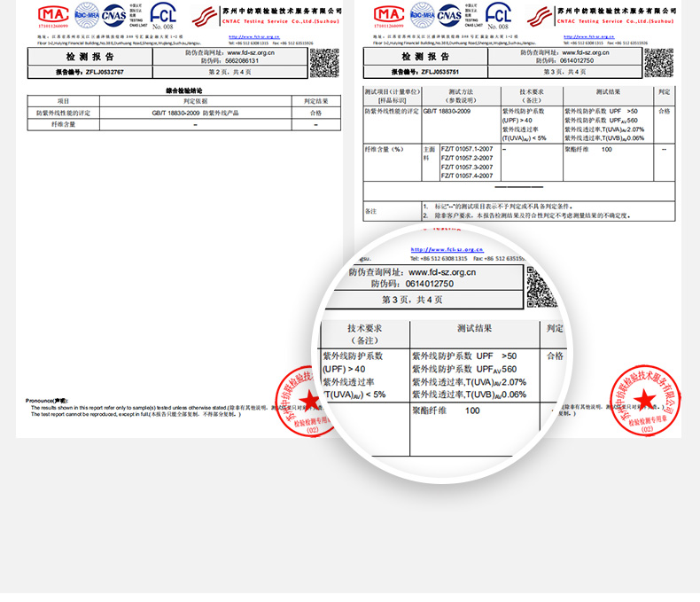
Task: Click the QR code inside the magnified circle
Action: (x=542, y=287)
